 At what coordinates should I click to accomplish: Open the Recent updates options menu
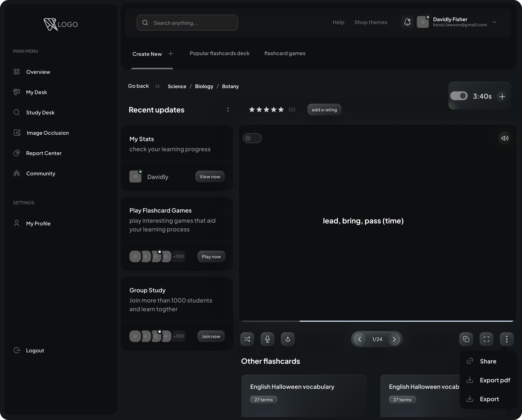pos(228,109)
